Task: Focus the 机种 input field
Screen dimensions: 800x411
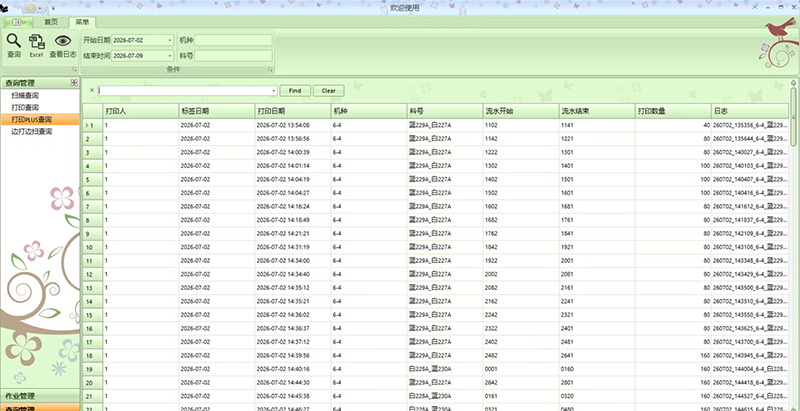Action: click(x=233, y=40)
